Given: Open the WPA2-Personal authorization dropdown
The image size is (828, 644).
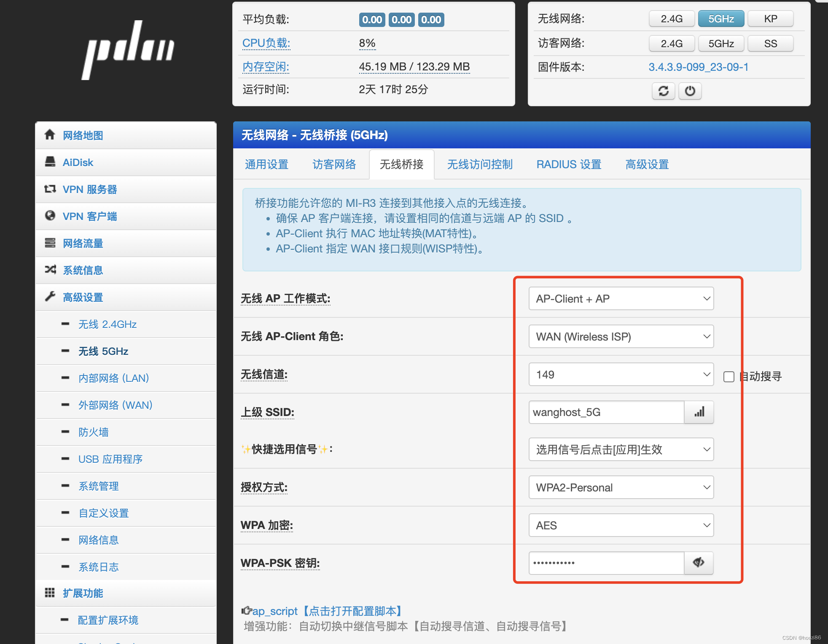Looking at the screenshot, I should coord(621,488).
